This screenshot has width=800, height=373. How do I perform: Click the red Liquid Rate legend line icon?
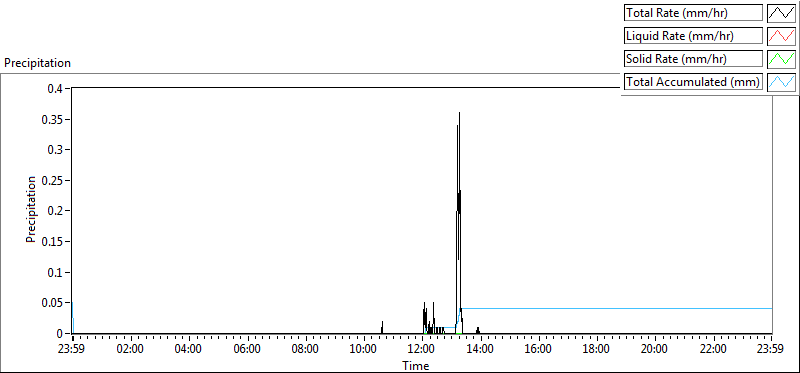click(x=781, y=36)
